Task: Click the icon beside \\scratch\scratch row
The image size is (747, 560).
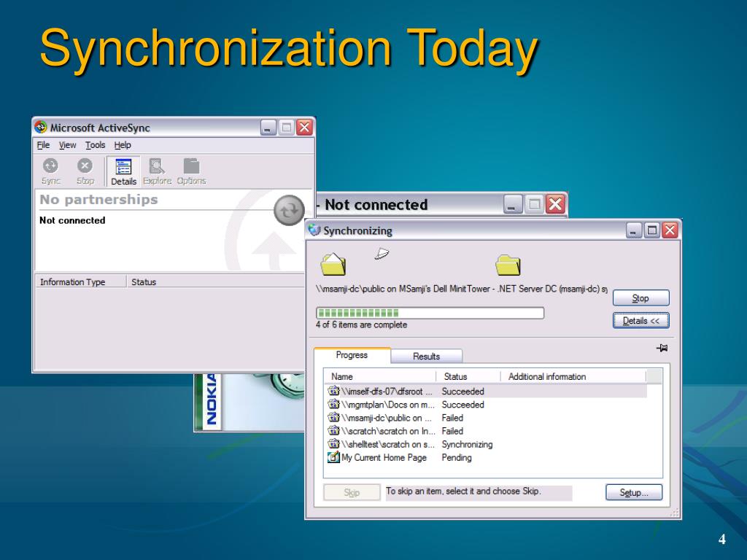Action: point(334,431)
